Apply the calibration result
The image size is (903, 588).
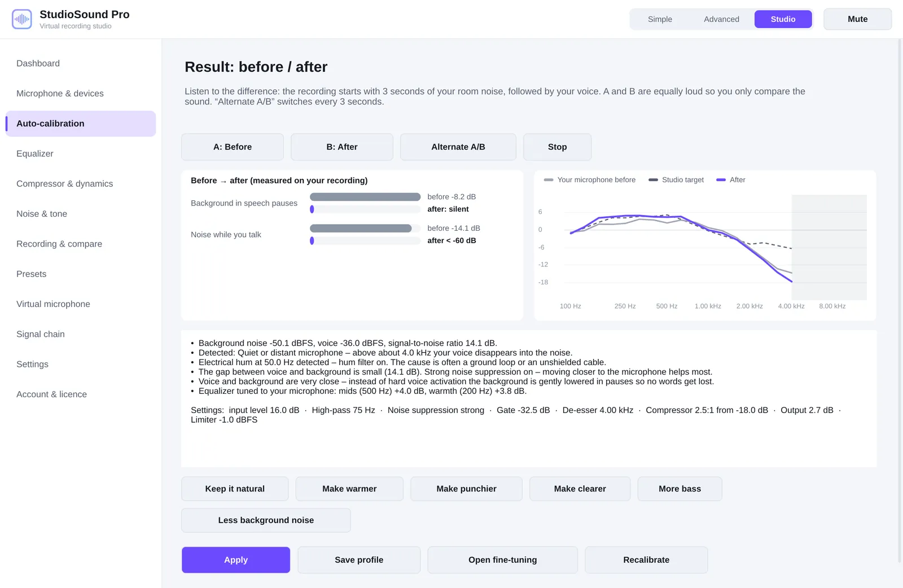tap(236, 560)
